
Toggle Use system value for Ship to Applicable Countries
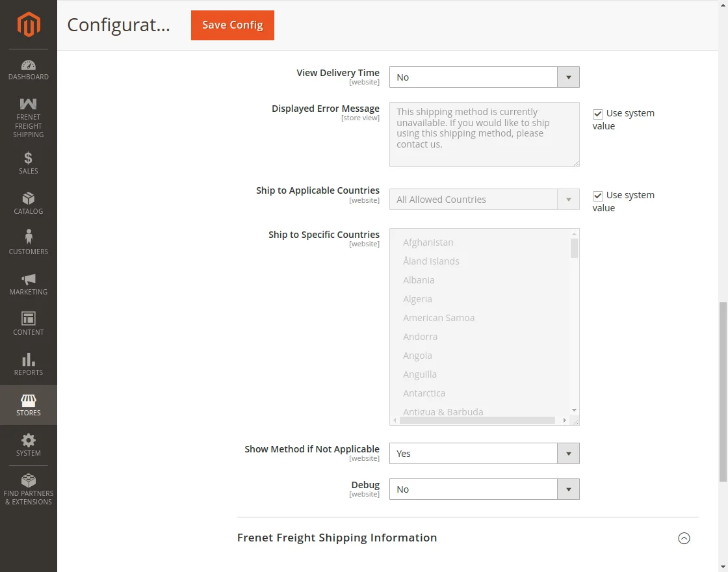coord(597,195)
